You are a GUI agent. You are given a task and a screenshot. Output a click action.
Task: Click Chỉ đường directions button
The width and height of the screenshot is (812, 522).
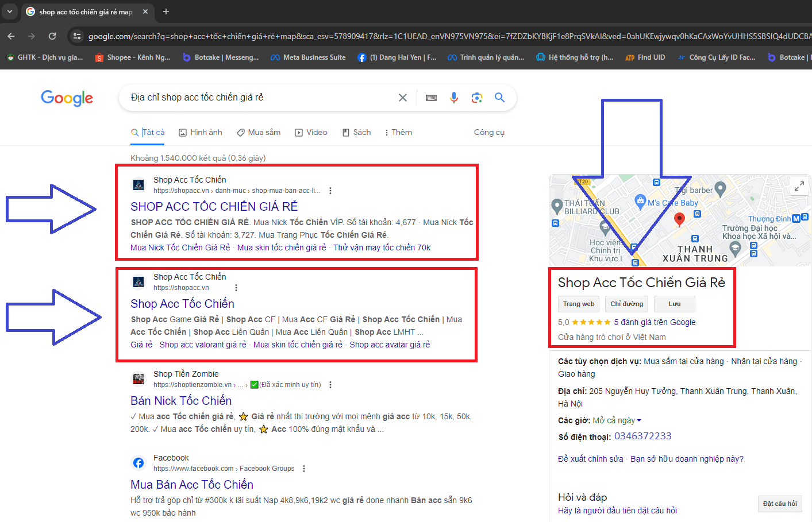coord(626,304)
